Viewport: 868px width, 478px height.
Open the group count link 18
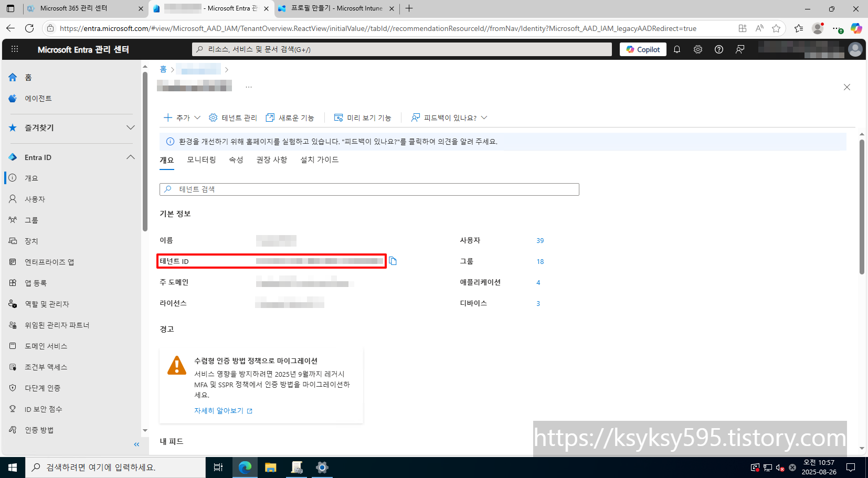pyautogui.click(x=540, y=261)
